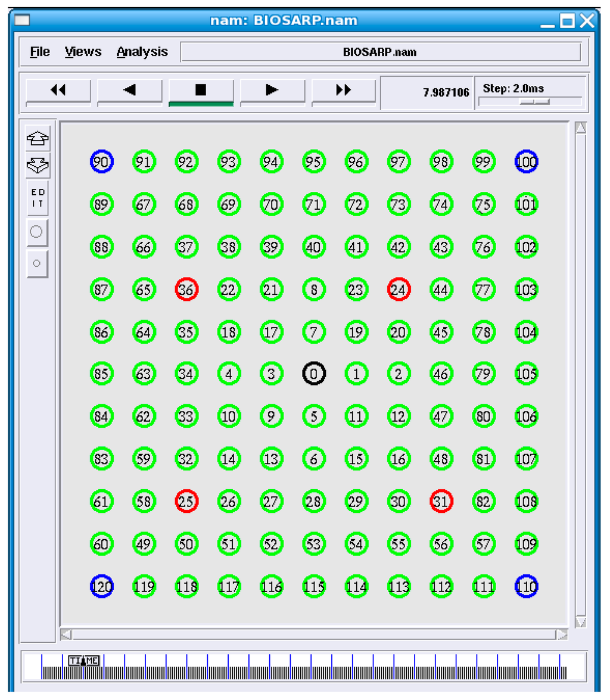
Task: Stop the animation playback
Action: [x=201, y=90]
